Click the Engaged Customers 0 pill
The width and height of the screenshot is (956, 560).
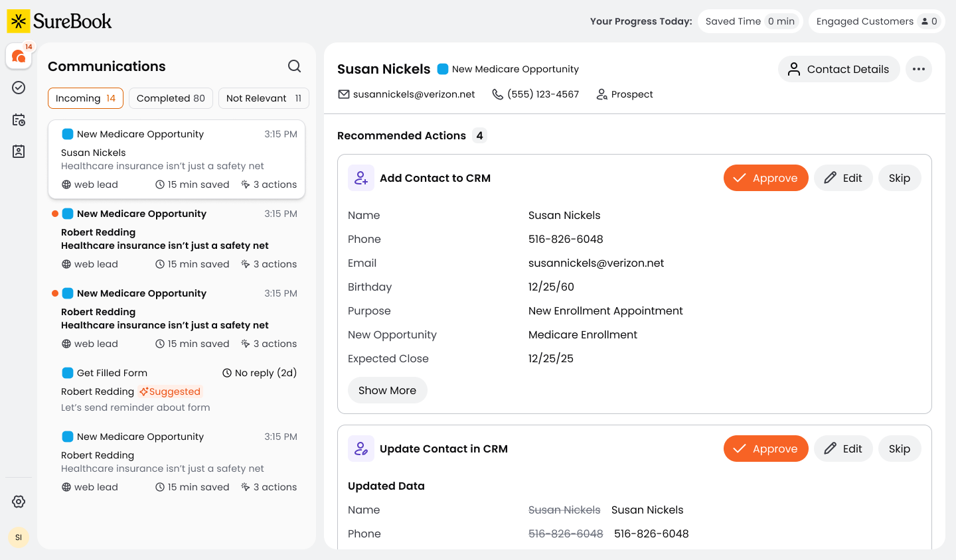pyautogui.click(x=877, y=21)
